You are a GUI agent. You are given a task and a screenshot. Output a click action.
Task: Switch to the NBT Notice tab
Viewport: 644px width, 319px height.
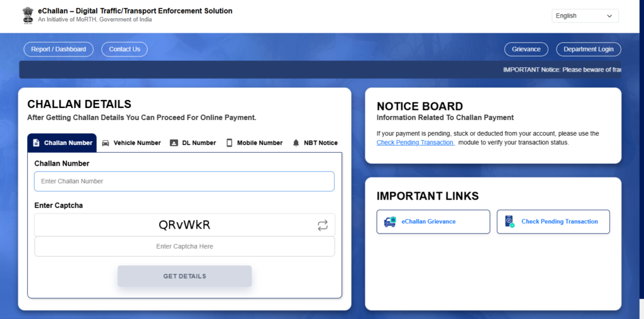[x=315, y=143]
